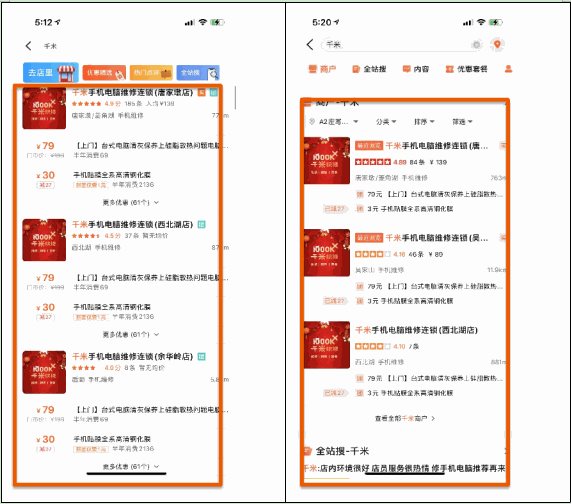The image size is (571, 504).
Task: Click the scrollbar on the left screen
Action: tap(236, 98)
